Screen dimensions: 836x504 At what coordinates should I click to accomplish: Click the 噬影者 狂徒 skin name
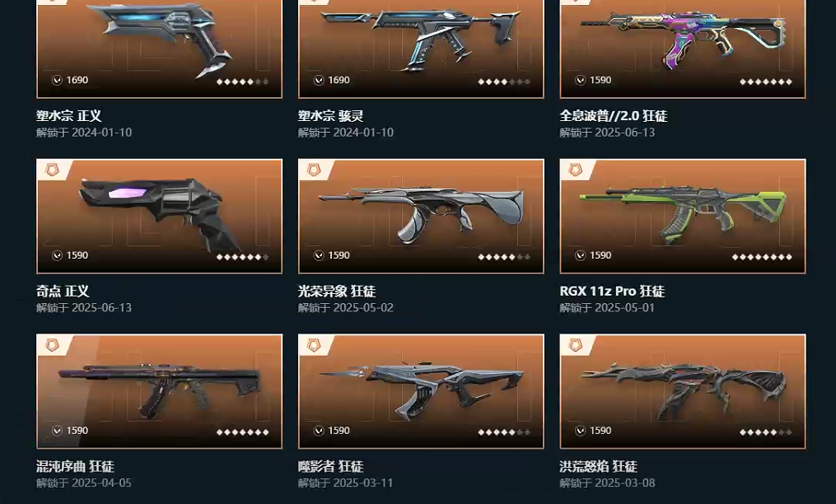pos(330,467)
